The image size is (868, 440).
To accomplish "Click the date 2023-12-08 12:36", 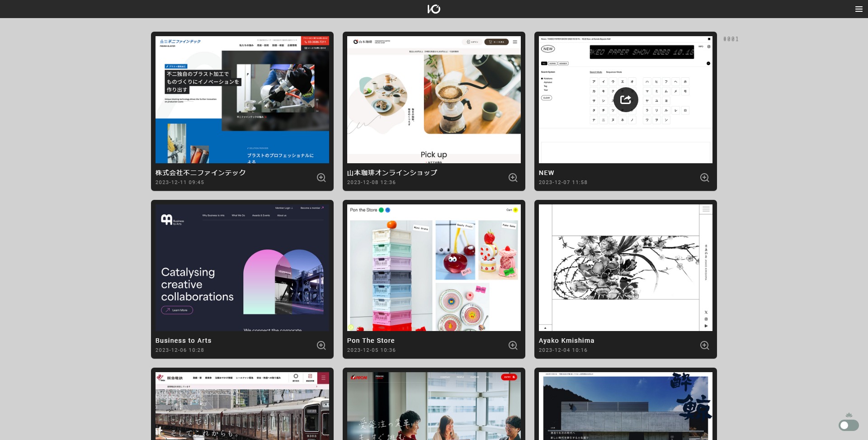I will [x=372, y=182].
